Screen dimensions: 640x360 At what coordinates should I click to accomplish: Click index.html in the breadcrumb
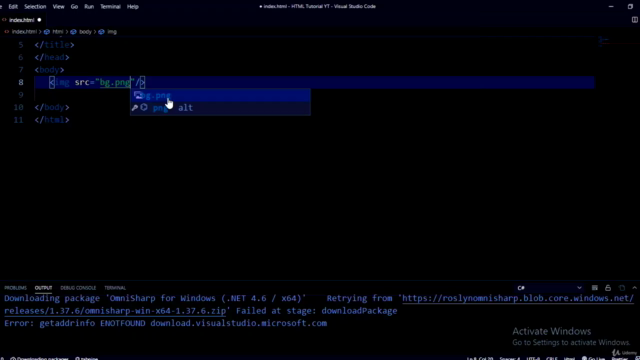pyautogui.click(x=24, y=31)
